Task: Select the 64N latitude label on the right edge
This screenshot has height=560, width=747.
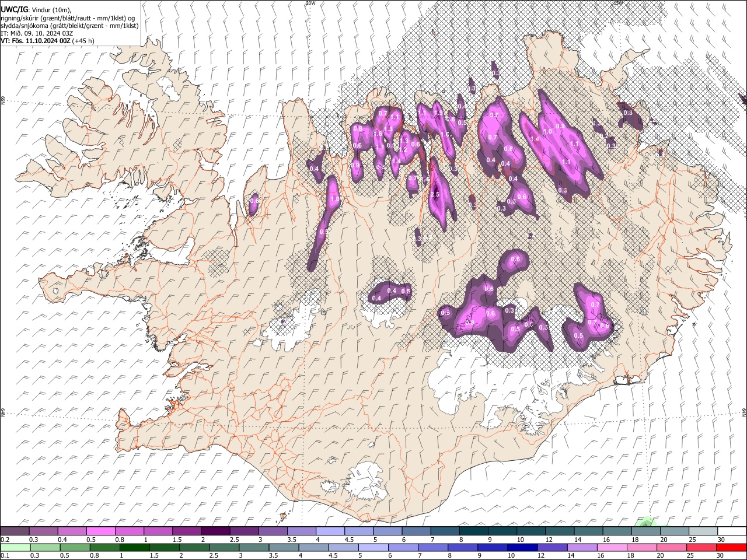Action: [744, 412]
